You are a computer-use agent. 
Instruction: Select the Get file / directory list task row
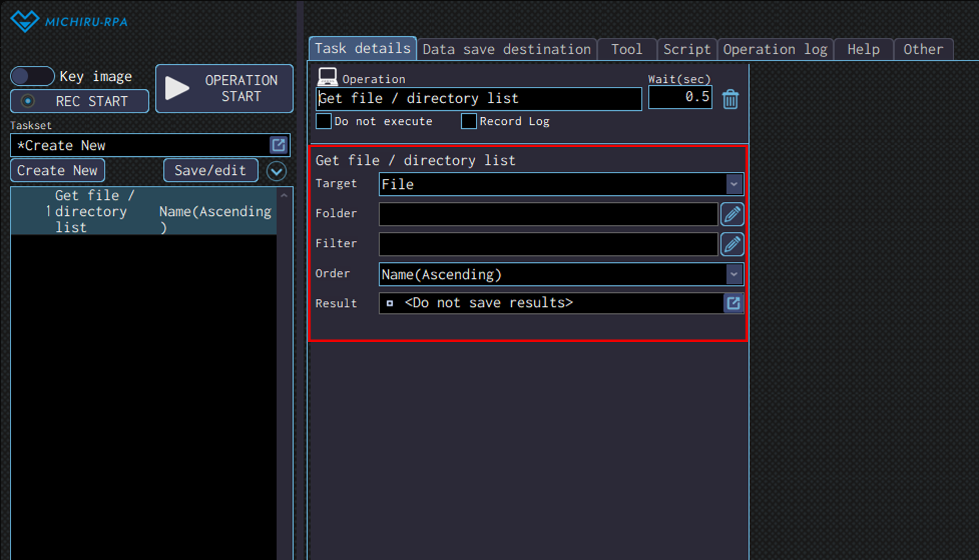[x=143, y=211]
